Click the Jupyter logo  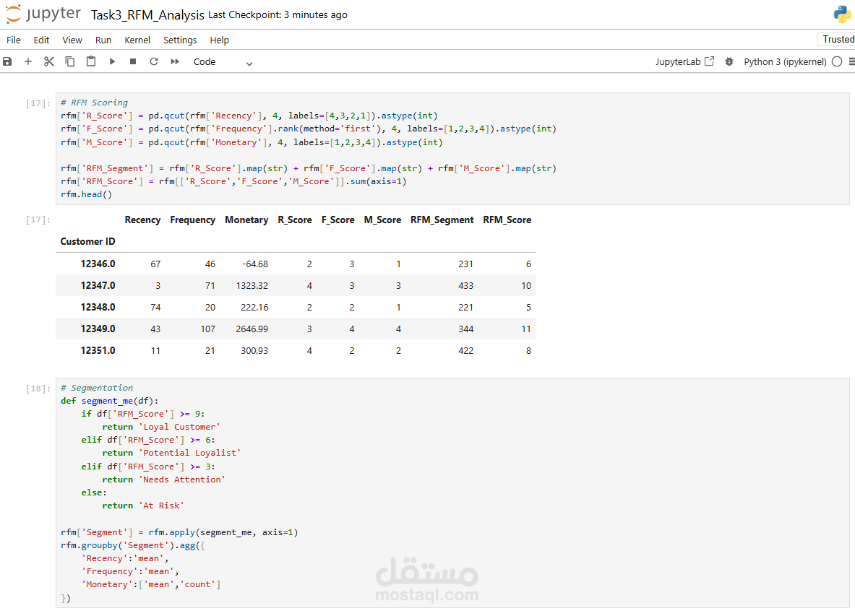43,14
